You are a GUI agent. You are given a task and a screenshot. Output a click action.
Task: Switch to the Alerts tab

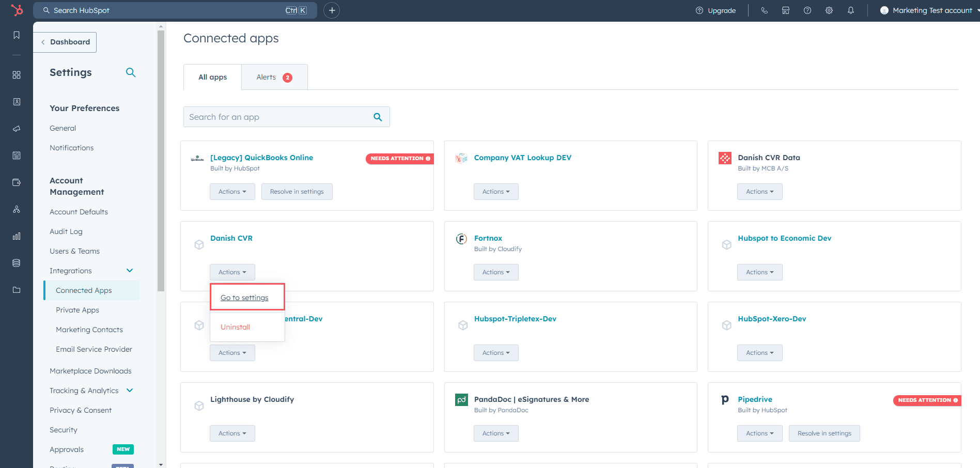click(x=274, y=77)
